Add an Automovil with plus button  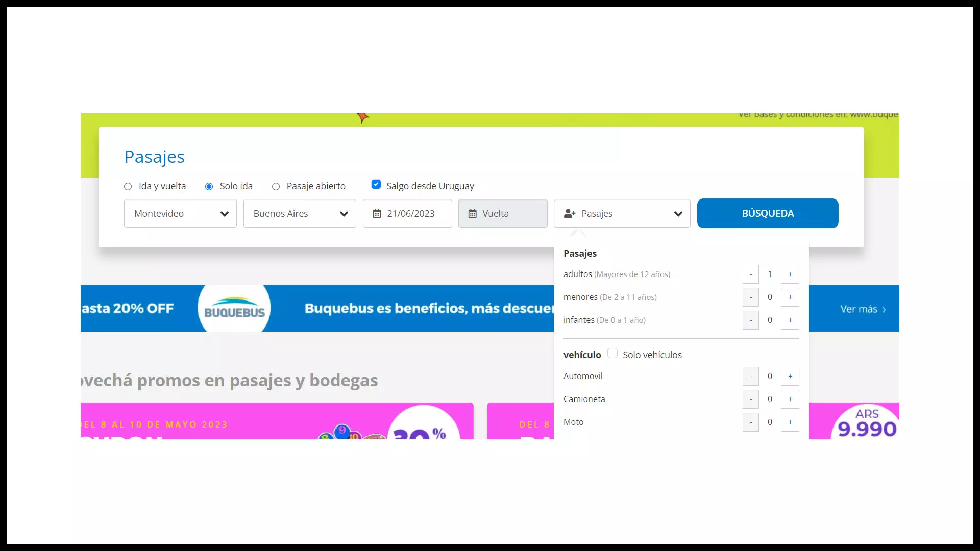tap(790, 377)
